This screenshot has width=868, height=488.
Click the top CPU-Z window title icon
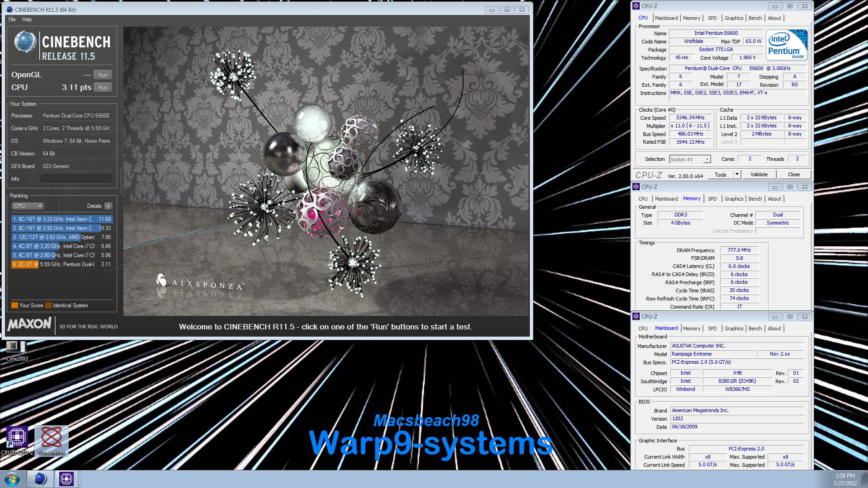tap(636, 6)
